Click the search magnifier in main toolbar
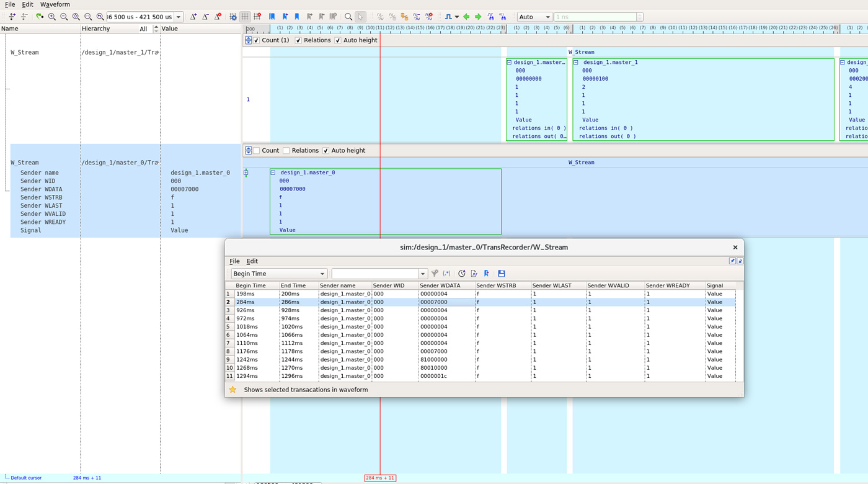The image size is (868, 484). coord(348,17)
